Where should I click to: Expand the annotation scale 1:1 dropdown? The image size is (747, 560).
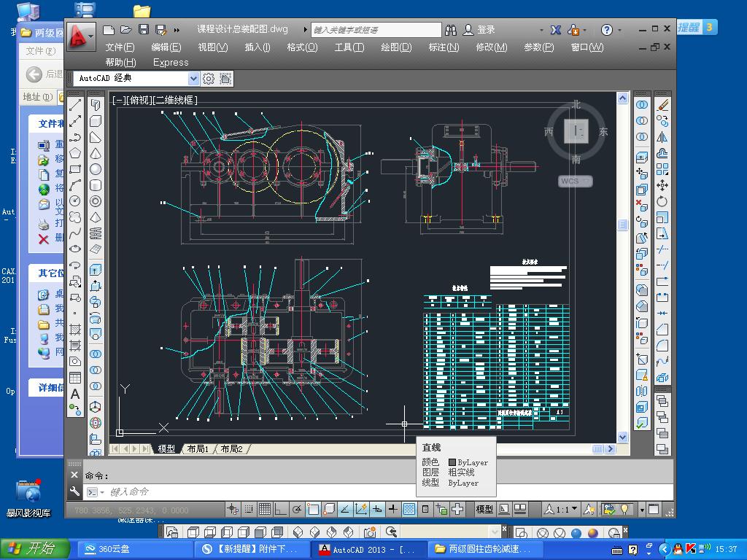[575, 509]
